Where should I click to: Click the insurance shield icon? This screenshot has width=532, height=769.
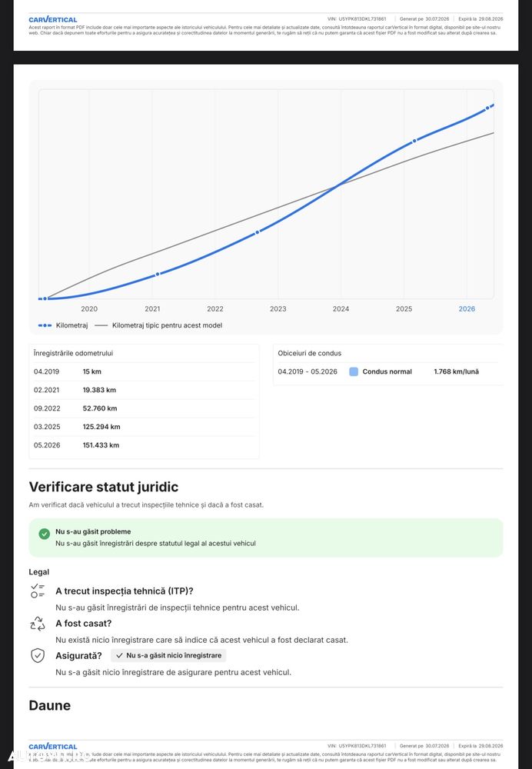pyautogui.click(x=37, y=656)
